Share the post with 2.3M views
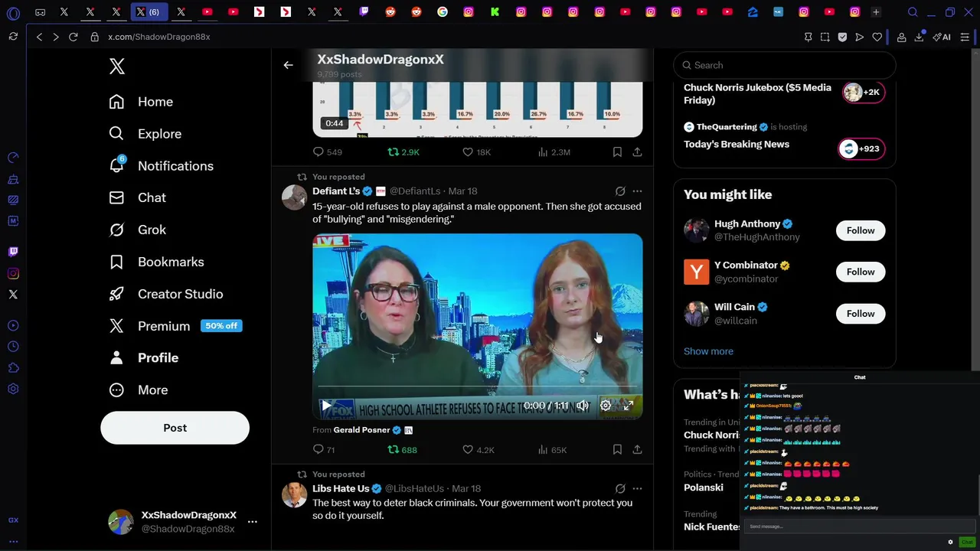Screen dimensions: 980x551 [637, 152]
